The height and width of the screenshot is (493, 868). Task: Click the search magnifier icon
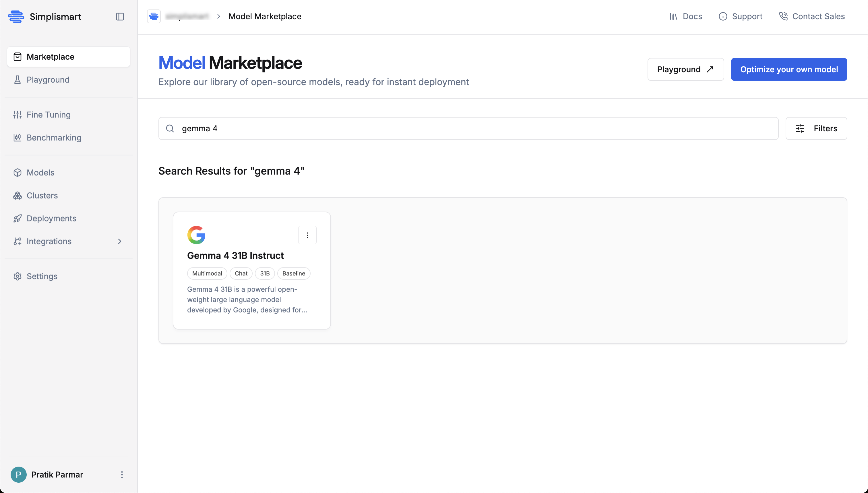pyautogui.click(x=170, y=128)
